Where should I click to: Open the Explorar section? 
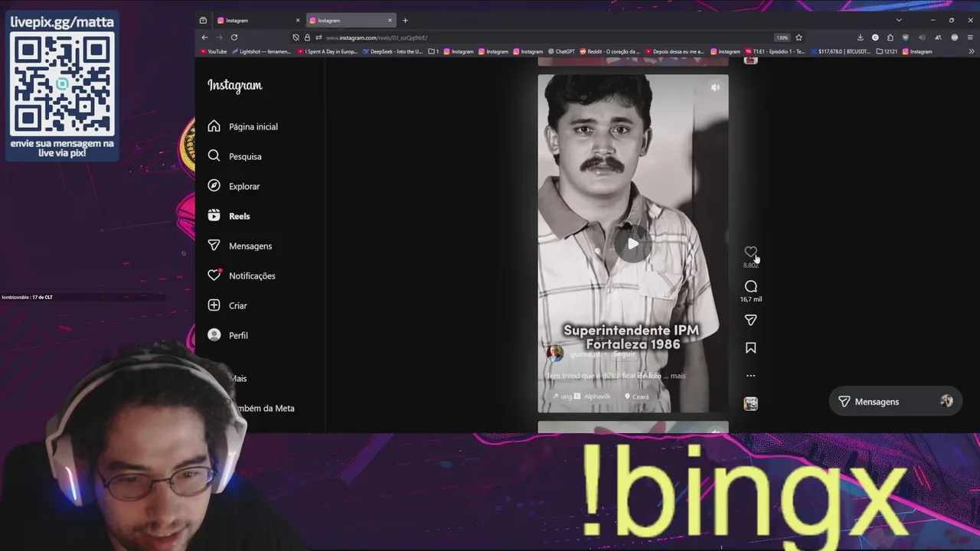(234, 186)
